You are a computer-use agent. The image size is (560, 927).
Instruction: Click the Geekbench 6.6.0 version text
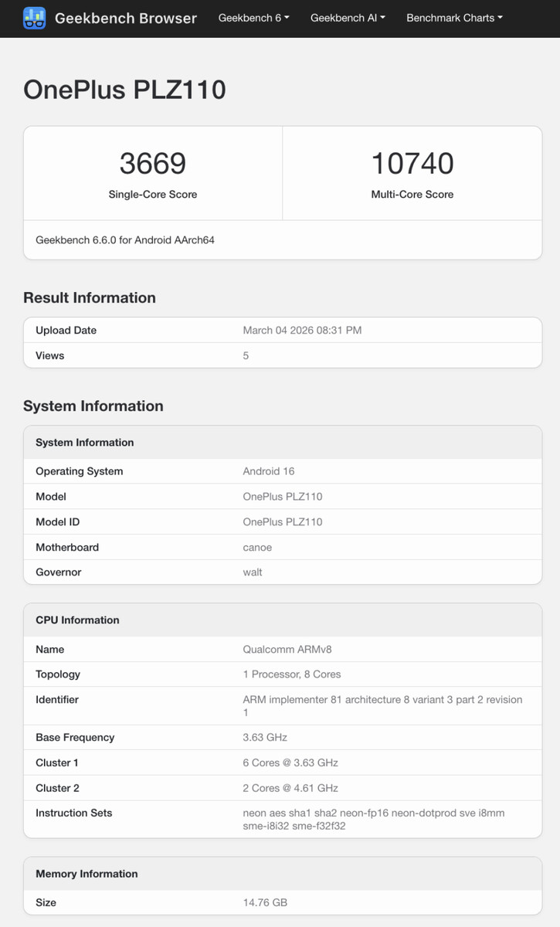(x=125, y=240)
